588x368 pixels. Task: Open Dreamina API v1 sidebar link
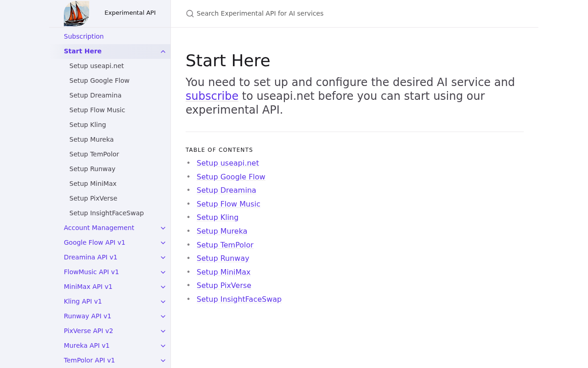click(90, 257)
